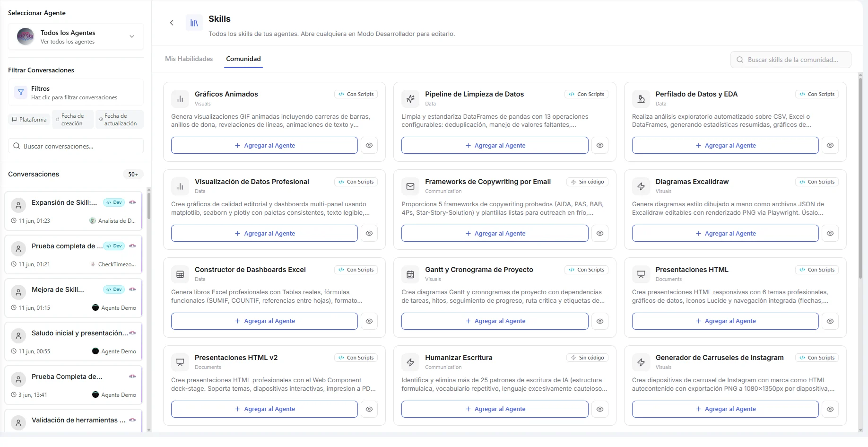Add Generador de Carruseles de Instagram to agent
The height and width of the screenshot is (447, 868).
(x=725, y=409)
